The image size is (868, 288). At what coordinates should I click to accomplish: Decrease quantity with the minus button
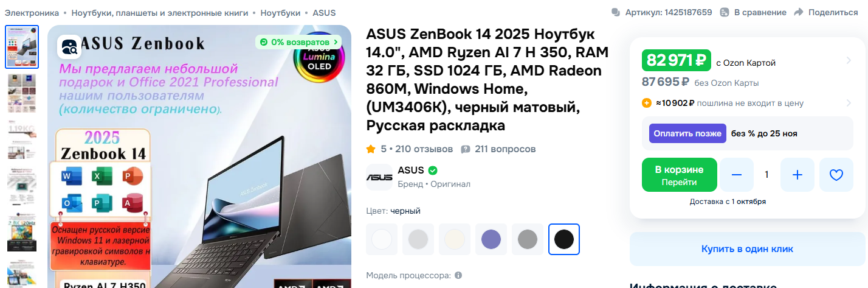(737, 175)
